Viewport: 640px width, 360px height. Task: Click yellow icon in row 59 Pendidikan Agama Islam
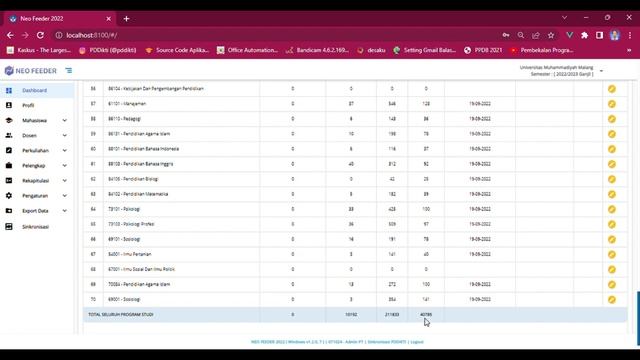pyautogui.click(x=611, y=134)
